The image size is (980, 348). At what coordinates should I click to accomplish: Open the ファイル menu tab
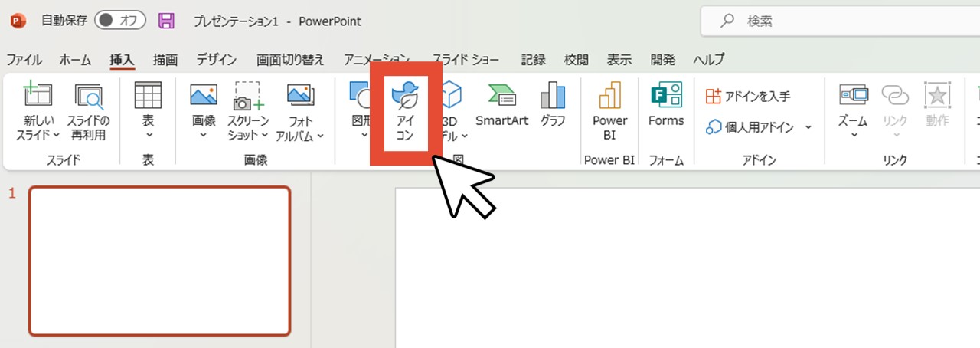(x=24, y=60)
